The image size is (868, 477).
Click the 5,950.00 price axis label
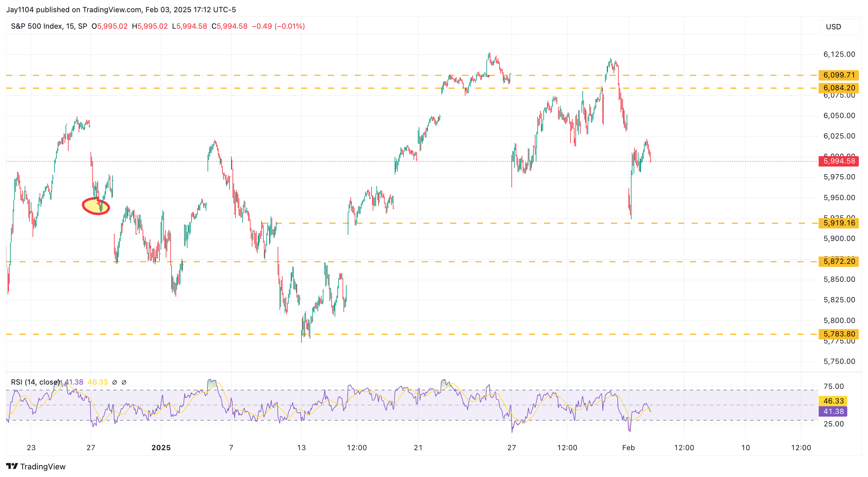(x=839, y=198)
